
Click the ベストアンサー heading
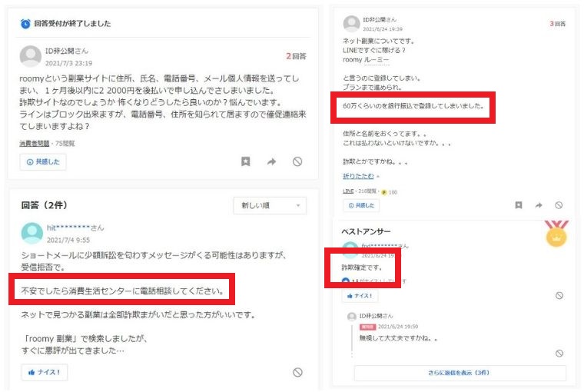tap(366, 231)
